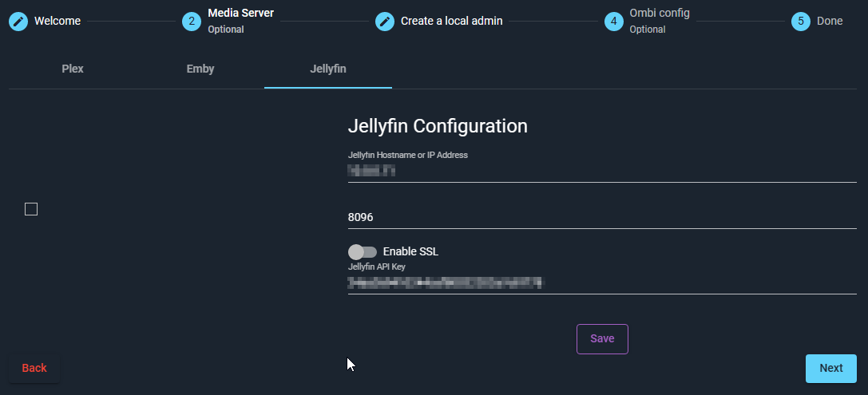Click into the Jellyfin API Key field

pos(602,282)
